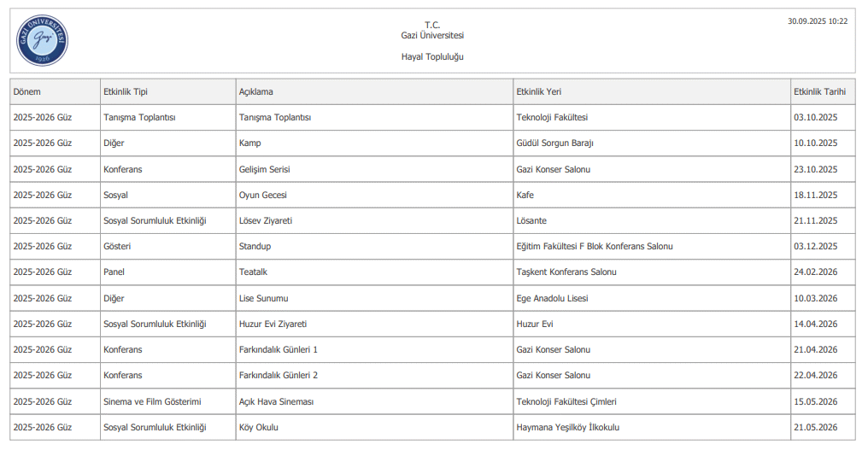This screenshot has width=868, height=456.
Task: Click the Güdül Sorgun Barajı location cell
Action: pyautogui.click(x=554, y=143)
